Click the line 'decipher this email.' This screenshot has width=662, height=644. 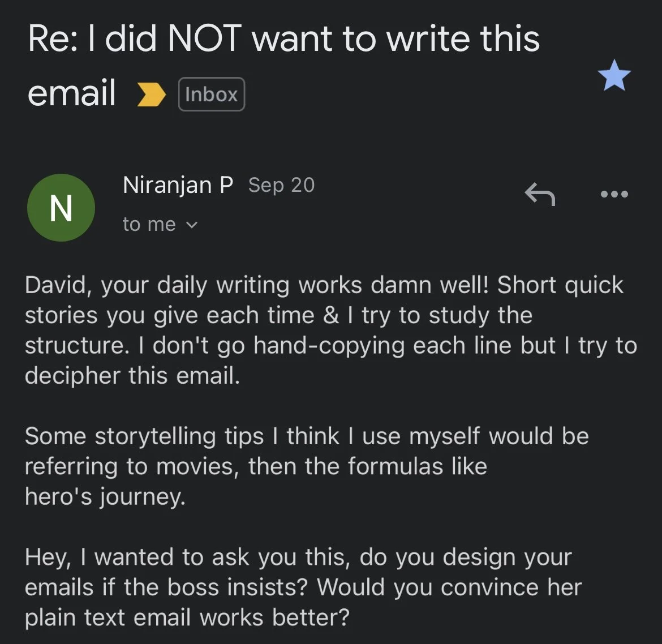(x=132, y=376)
